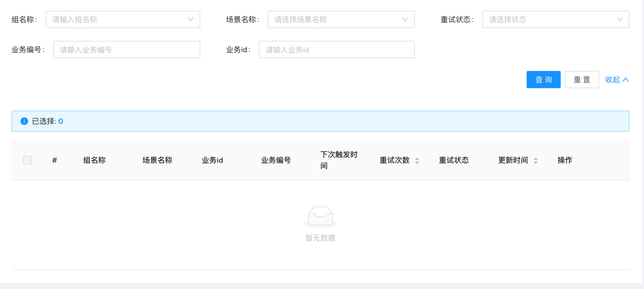
Task: Click the 场景名称 table column header
Action: (x=157, y=160)
